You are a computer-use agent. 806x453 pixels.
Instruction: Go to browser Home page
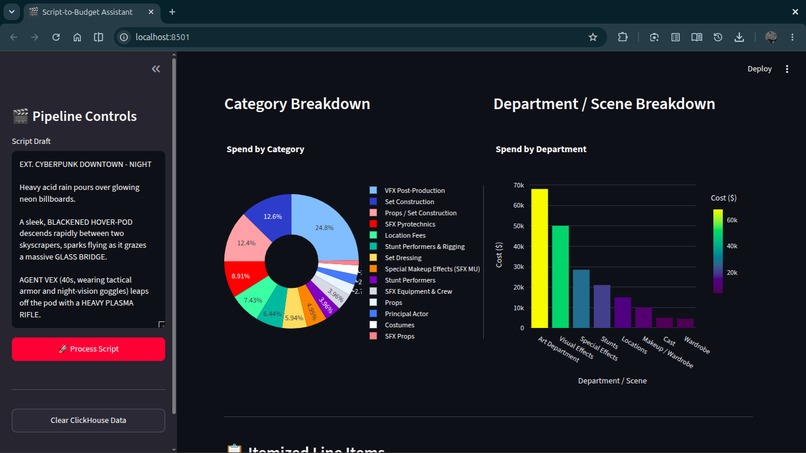(x=77, y=37)
